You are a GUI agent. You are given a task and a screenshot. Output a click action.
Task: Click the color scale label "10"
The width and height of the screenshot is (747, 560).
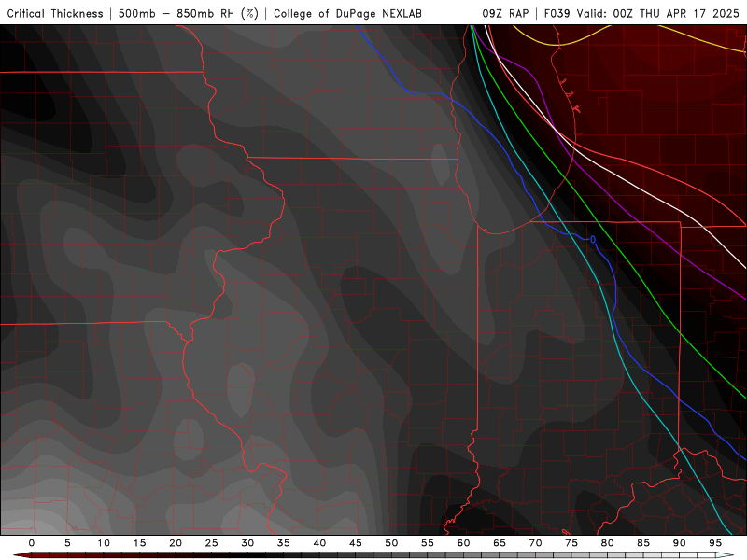point(104,543)
